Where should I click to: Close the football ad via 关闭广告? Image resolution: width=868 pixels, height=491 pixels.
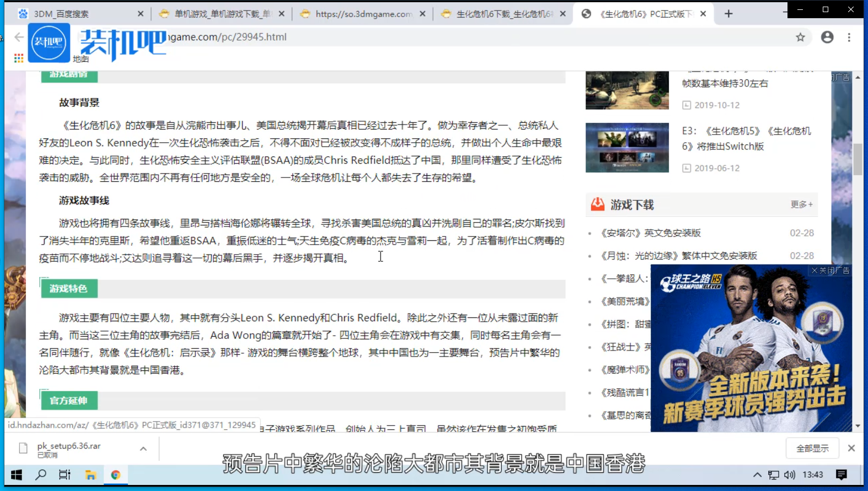click(x=831, y=271)
